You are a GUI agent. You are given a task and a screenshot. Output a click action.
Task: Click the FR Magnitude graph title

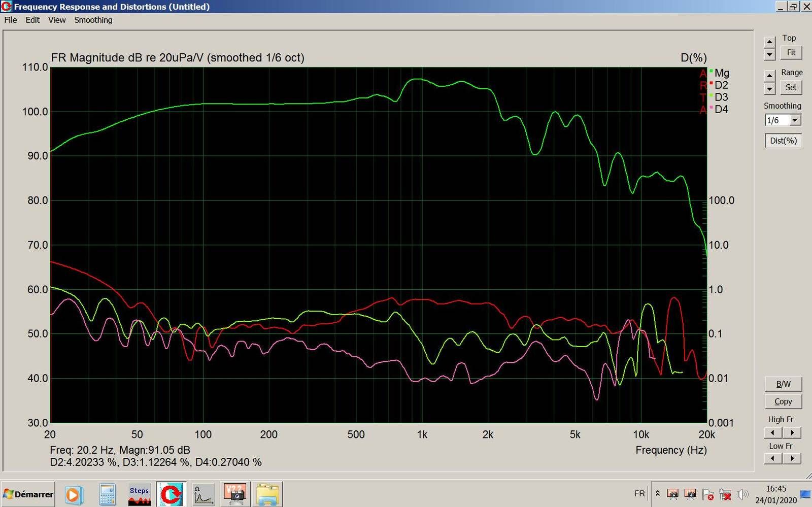[178, 58]
